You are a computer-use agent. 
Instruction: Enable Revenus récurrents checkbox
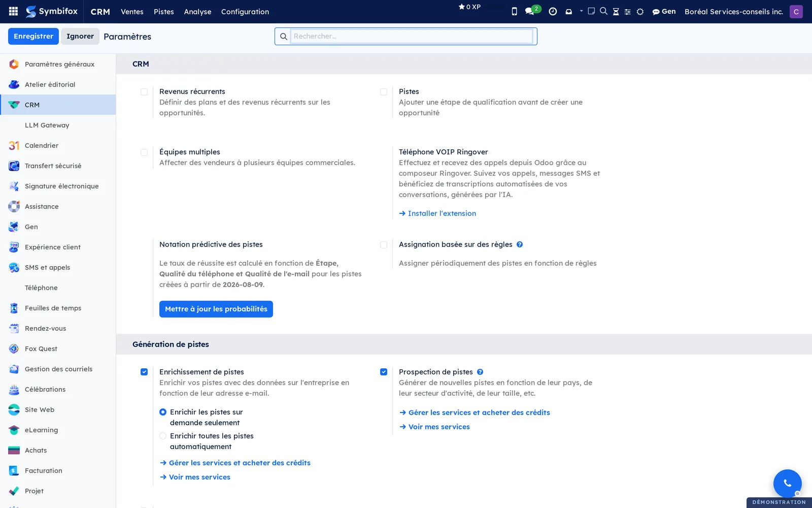coord(144,92)
